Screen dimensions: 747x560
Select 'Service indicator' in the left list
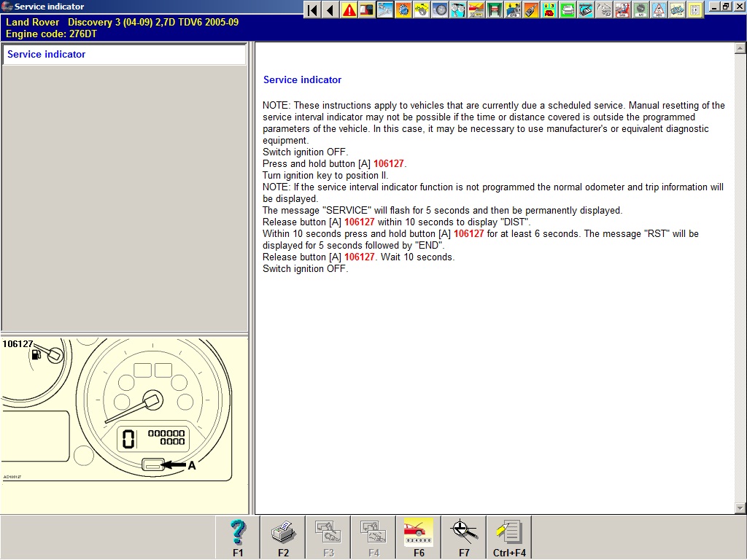pos(47,55)
